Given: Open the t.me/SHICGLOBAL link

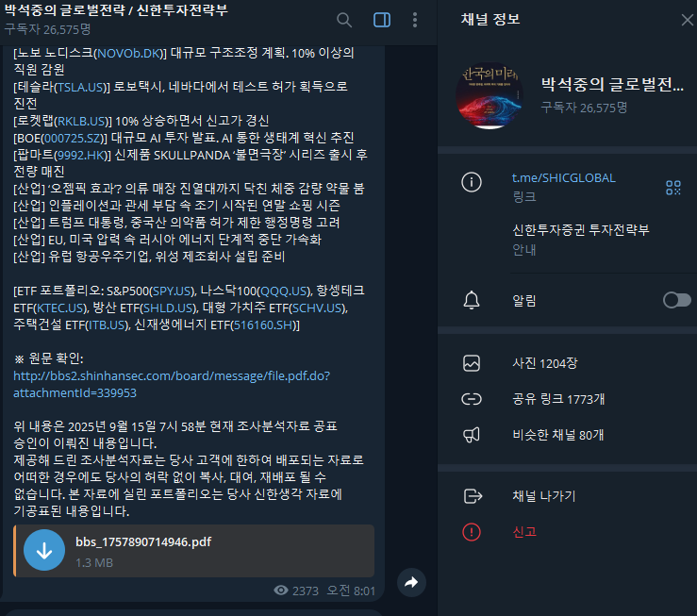Looking at the screenshot, I should pyautogui.click(x=564, y=177).
